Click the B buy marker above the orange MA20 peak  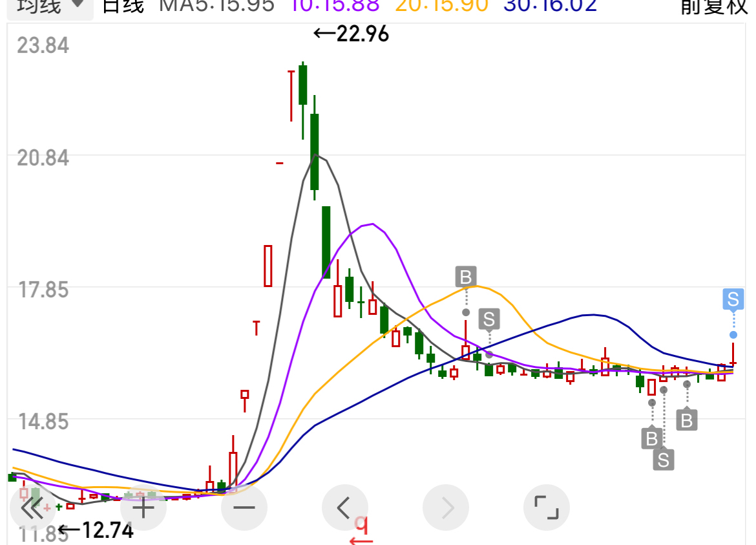(466, 277)
